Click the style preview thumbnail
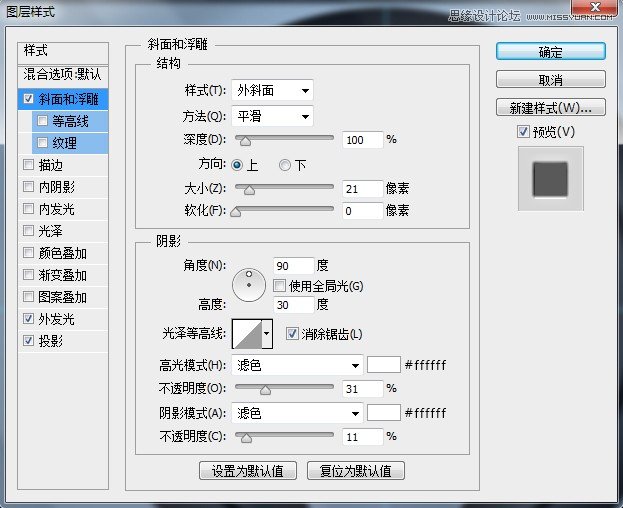This screenshot has height=508, width=623. (x=551, y=178)
